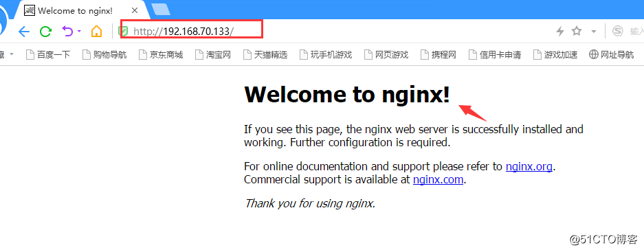Go to the orange home page icon
The image size is (644, 252).
(96, 31)
